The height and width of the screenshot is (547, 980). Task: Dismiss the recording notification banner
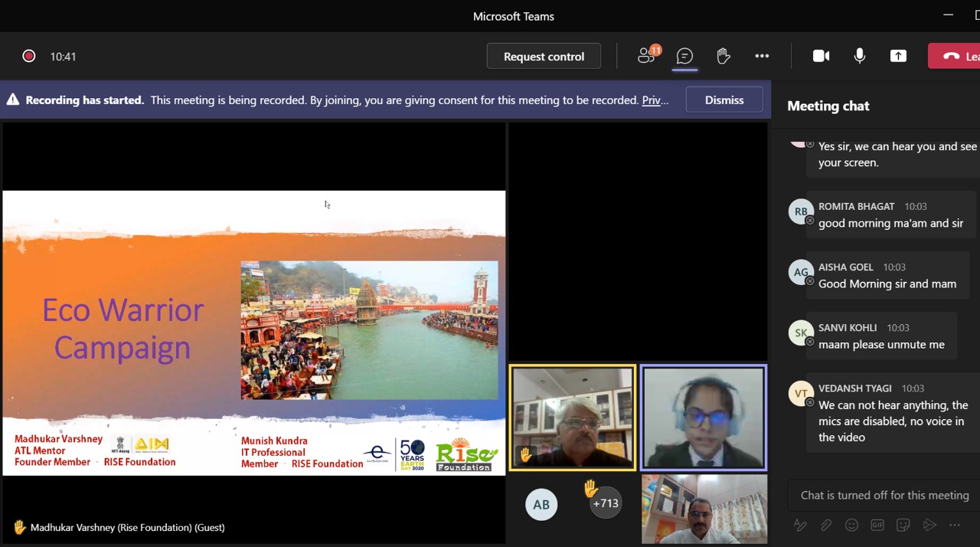(x=724, y=100)
